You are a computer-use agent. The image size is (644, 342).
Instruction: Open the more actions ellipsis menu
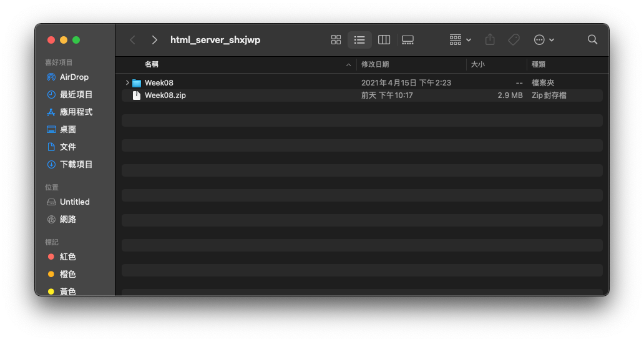coord(544,40)
